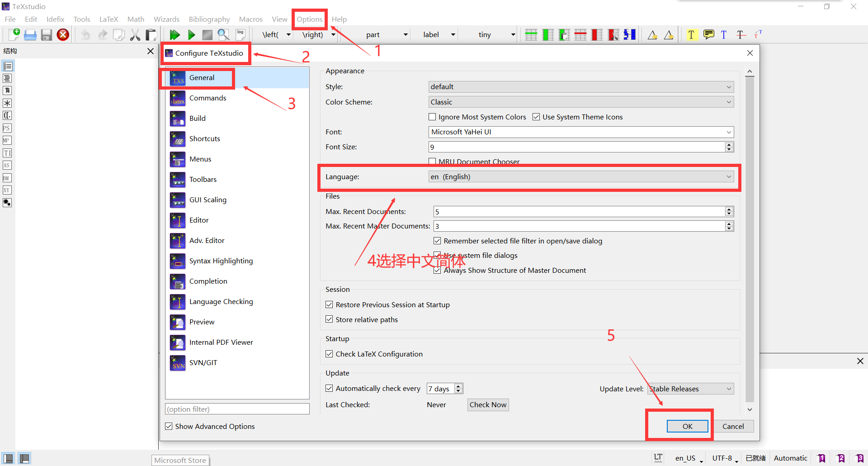This screenshot has width=868, height=466.
Task: Click Microsoft Store item in taskbar
Action: point(180,460)
